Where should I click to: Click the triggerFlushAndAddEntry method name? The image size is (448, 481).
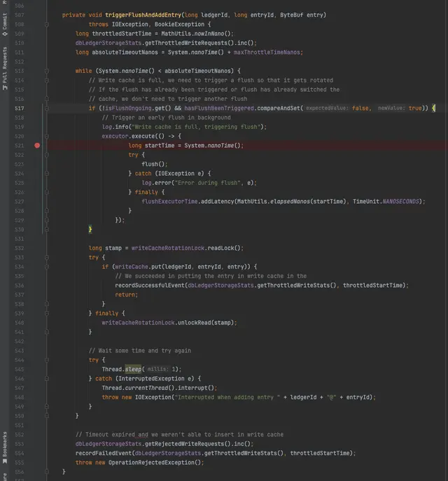(x=144, y=15)
